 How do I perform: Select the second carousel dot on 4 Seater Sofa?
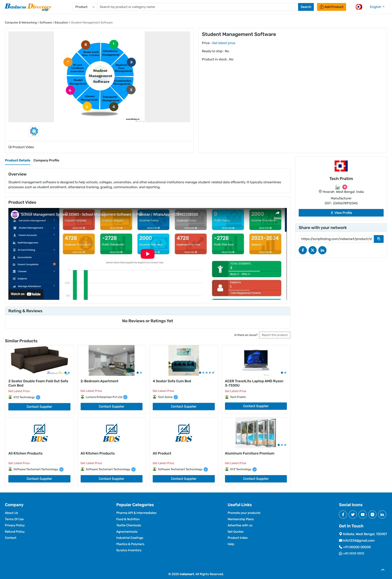203,373
